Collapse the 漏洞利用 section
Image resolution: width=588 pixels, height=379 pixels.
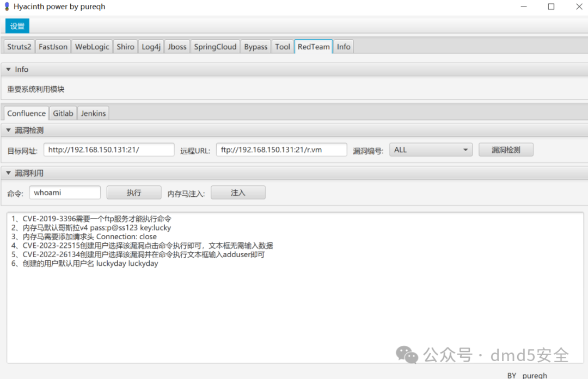(8, 172)
